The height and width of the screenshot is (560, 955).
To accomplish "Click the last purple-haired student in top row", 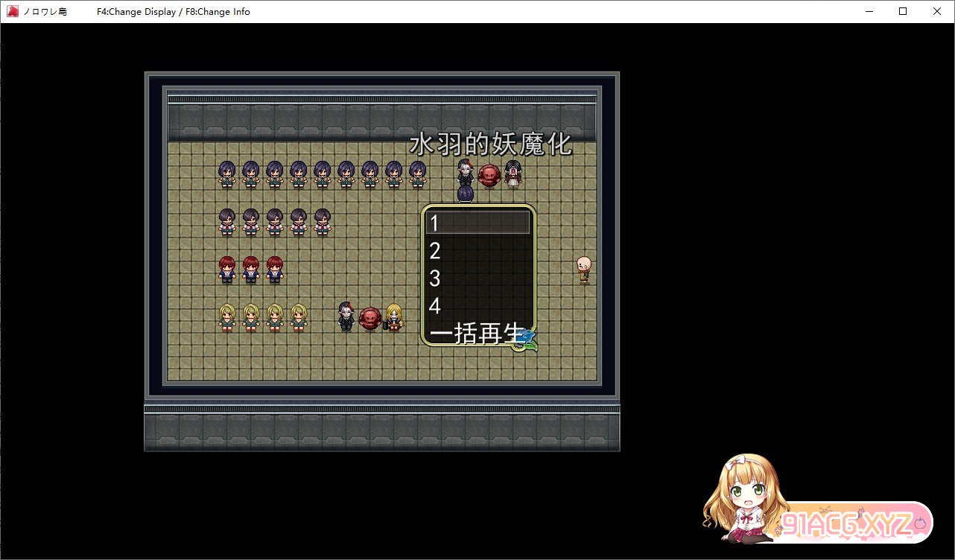I will pyautogui.click(x=417, y=174).
